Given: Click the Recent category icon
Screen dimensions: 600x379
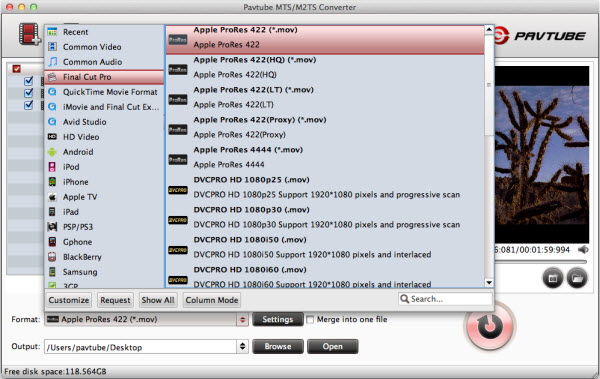Looking at the screenshot, I should click(52, 32).
